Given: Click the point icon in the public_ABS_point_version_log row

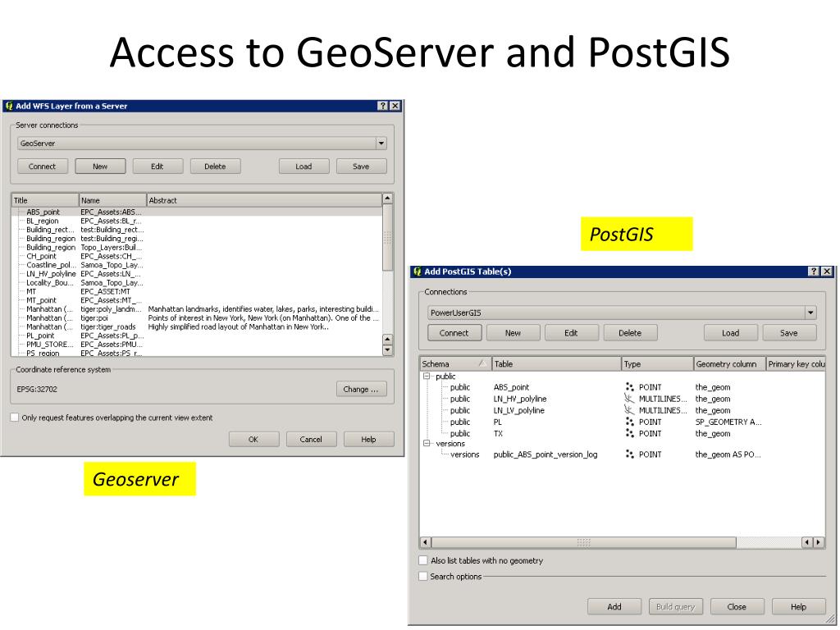Looking at the screenshot, I should (x=629, y=454).
